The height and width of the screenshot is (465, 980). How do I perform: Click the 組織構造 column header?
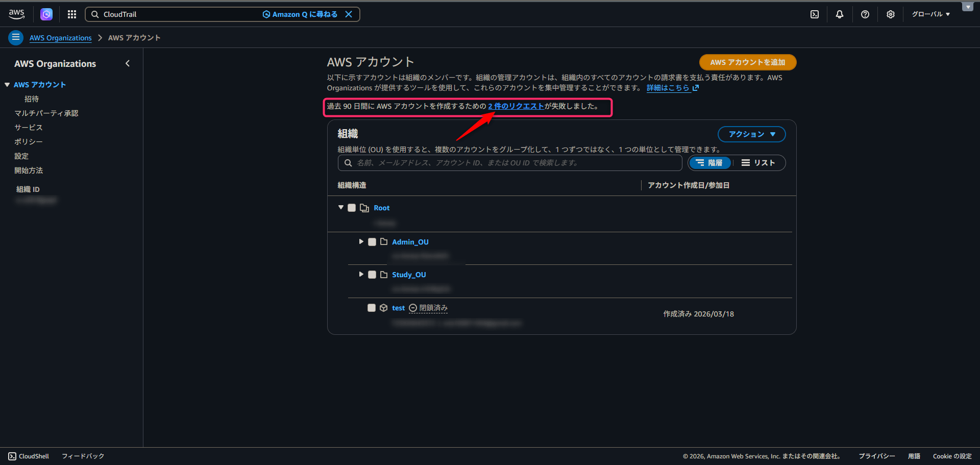point(352,185)
